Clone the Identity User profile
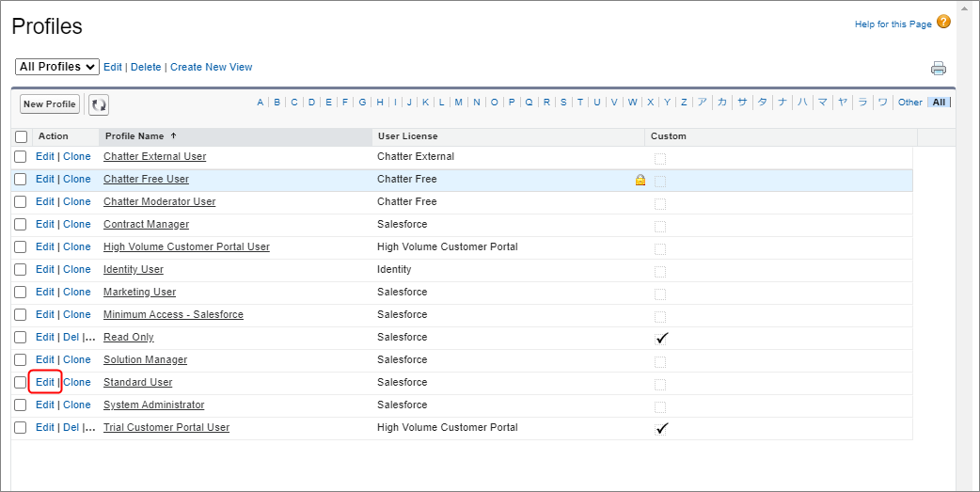The height and width of the screenshot is (492, 980). point(77,269)
